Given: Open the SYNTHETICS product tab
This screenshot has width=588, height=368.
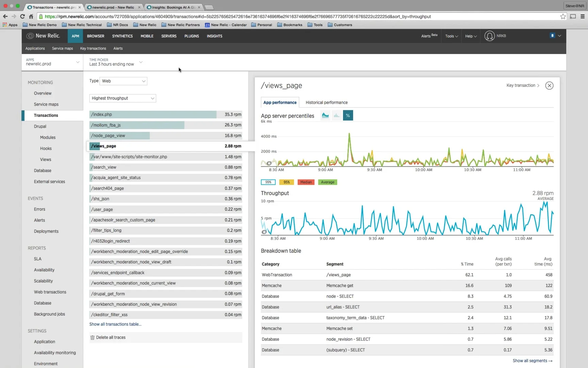Looking at the screenshot, I should 122,36.
